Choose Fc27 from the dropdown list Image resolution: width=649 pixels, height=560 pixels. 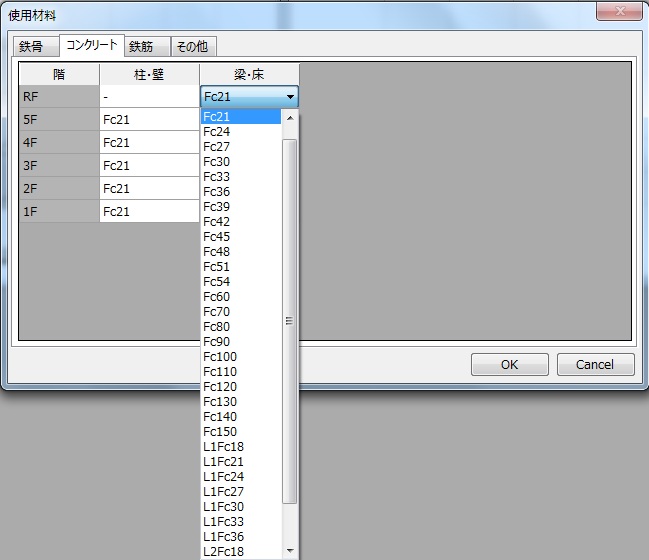coord(241,147)
